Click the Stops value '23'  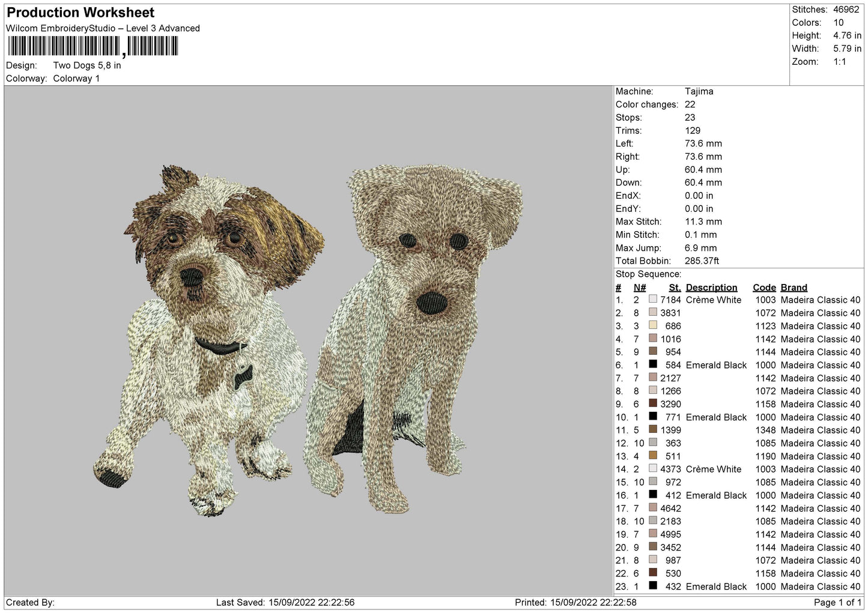click(x=690, y=117)
